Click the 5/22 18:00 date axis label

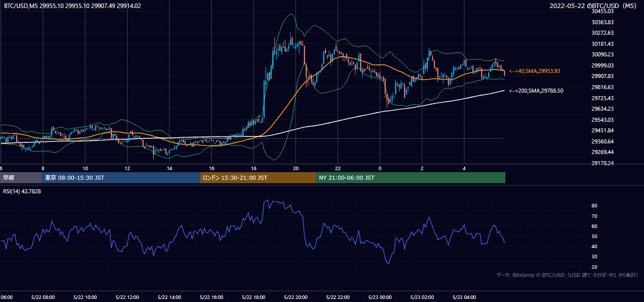click(x=253, y=297)
